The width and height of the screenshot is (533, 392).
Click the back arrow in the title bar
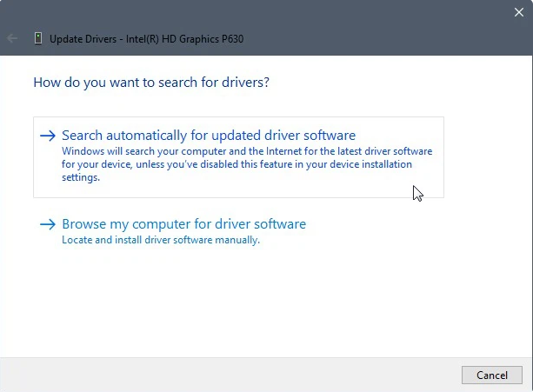coord(12,38)
